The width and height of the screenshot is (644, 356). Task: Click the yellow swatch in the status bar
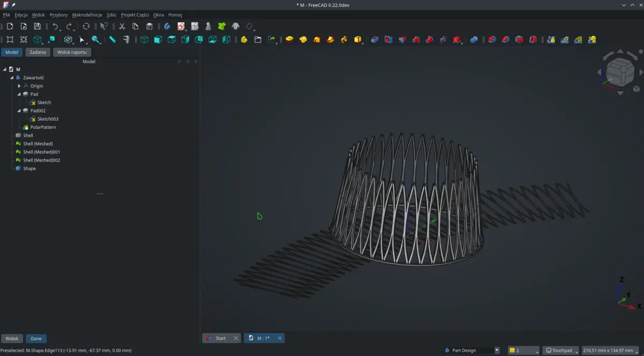(511, 350)
